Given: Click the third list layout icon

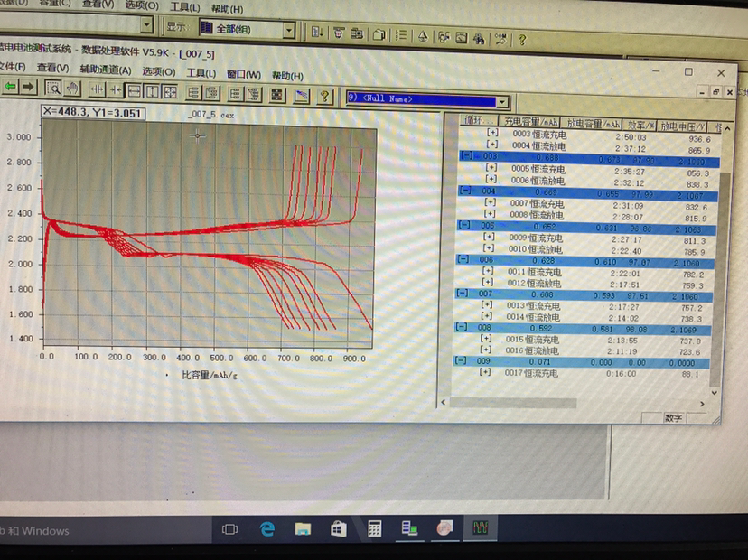Looking at the screenshot, I should click(x=235, y=94).
